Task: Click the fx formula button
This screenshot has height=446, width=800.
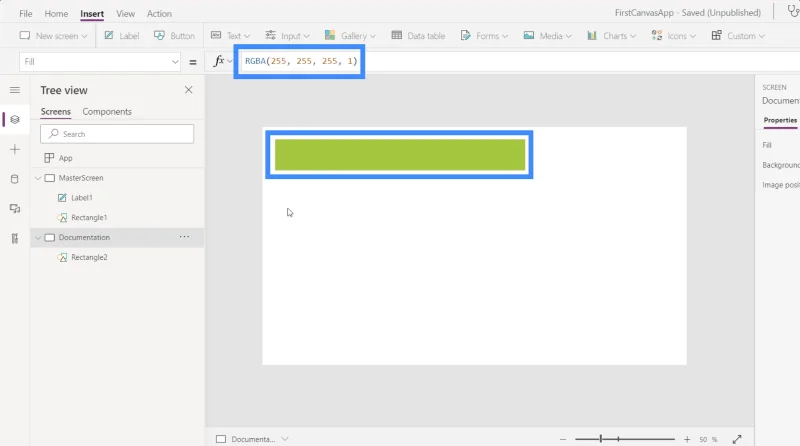Action: pyautogui.click(x=219, y=61)
